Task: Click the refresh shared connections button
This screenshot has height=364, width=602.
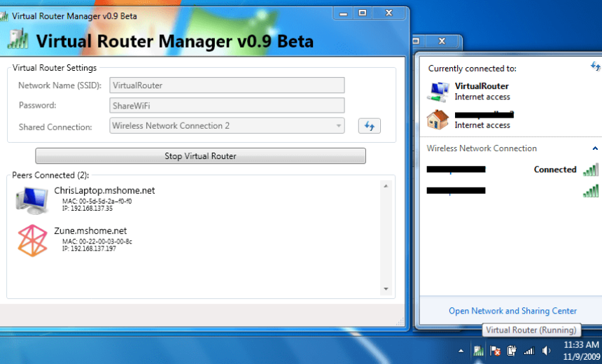Action: (x=370, y=126)
